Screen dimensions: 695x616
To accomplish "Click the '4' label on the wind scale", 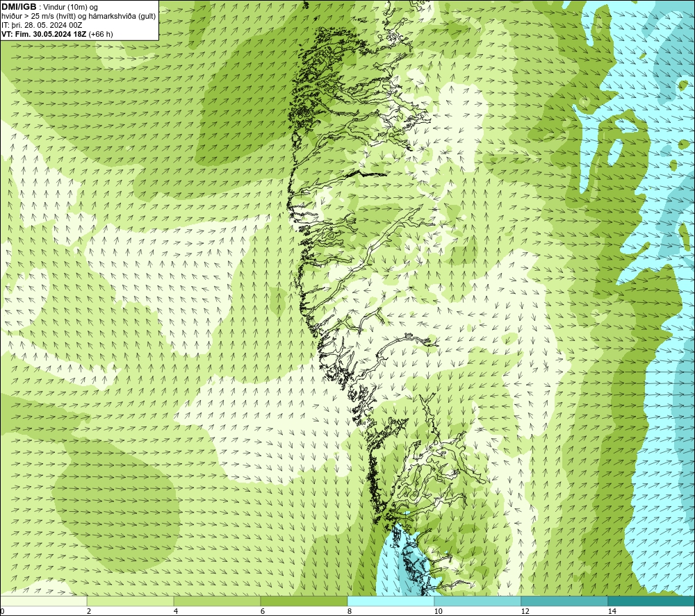I will pos(176,611).
